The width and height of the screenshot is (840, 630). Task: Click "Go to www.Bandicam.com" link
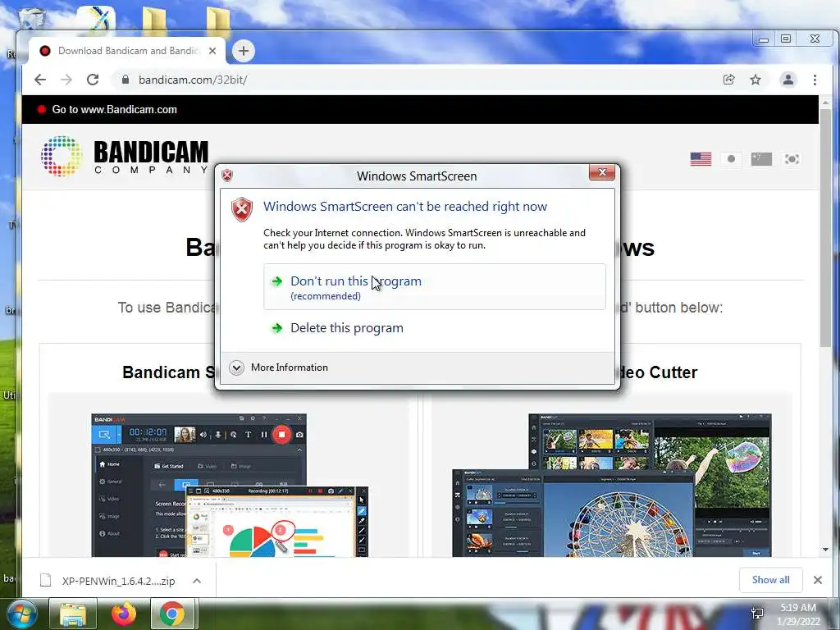click(x=114, y=109)
